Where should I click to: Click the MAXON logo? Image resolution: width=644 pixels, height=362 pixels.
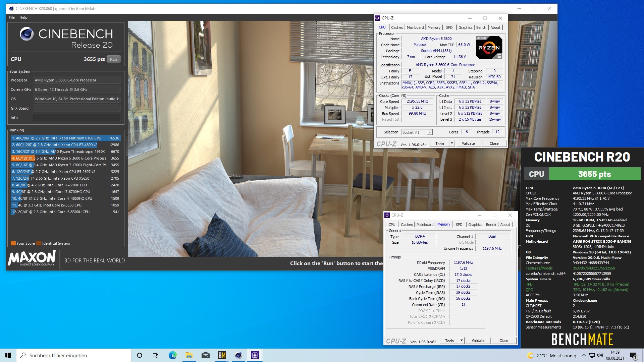pyautogui.click(x=32, y=258)
